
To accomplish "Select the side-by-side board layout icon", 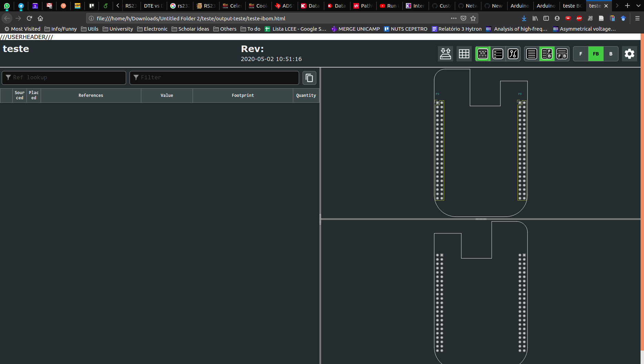I will click(547, 54).
